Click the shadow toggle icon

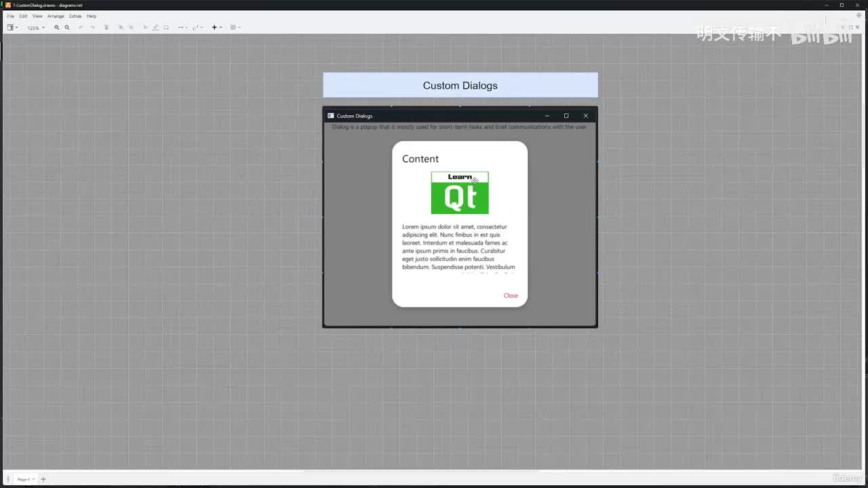pos(166,28)
